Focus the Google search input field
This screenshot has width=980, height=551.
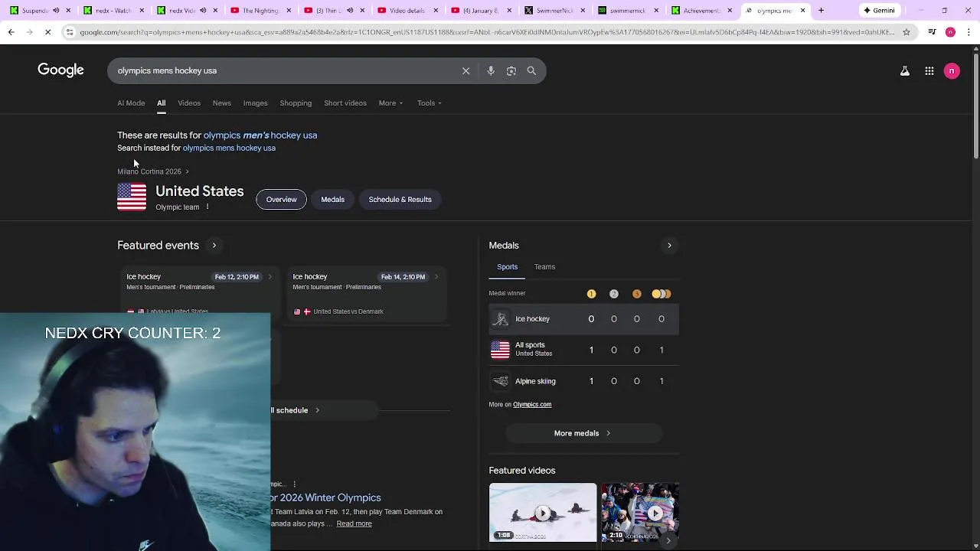283,70
